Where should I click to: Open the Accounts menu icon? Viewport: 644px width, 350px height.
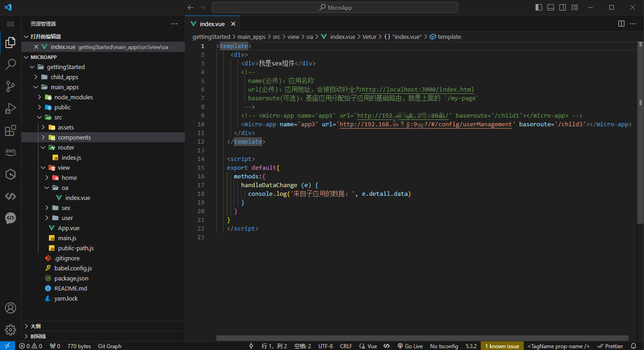tap(10, 308)
